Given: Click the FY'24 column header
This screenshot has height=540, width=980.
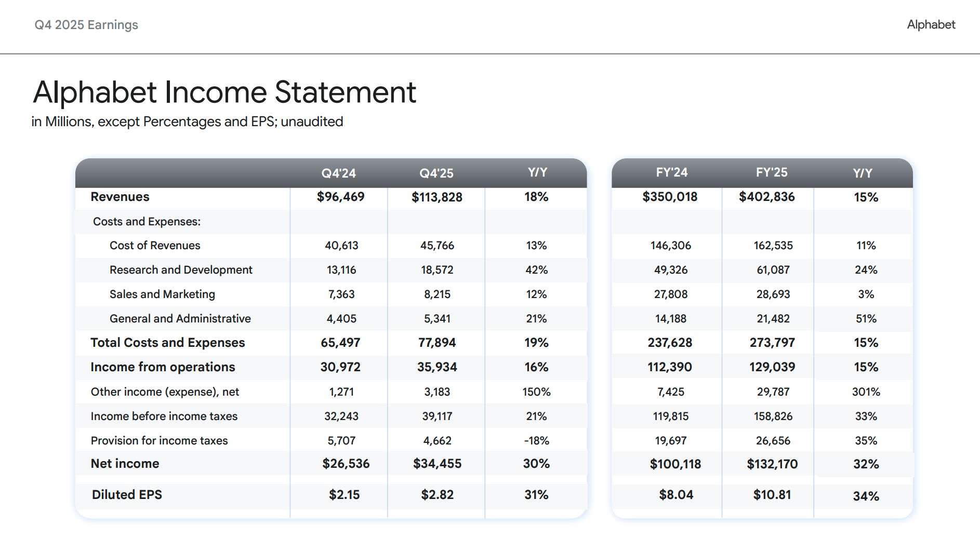Looking at the screenshot, I should click(671, 172).
